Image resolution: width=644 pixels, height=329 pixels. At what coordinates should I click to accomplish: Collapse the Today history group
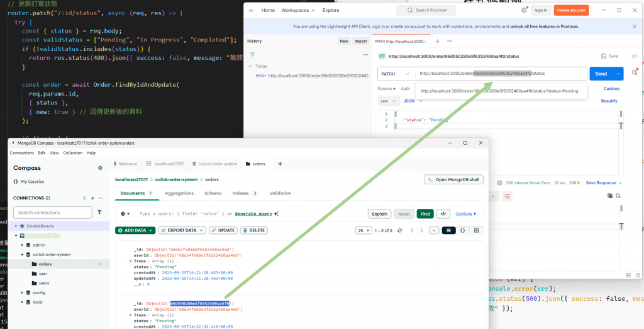[250, 66]
